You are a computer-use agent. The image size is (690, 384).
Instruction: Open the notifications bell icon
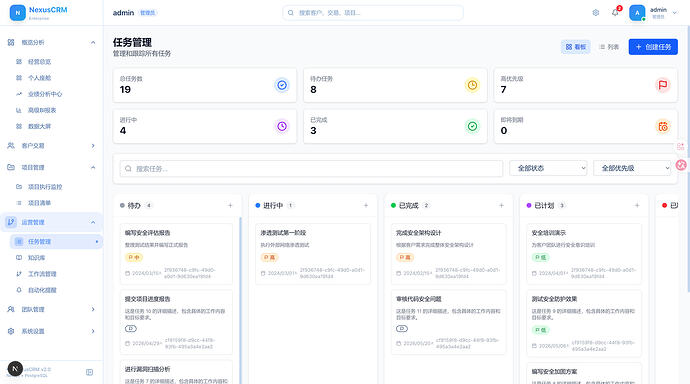[615, 13]
